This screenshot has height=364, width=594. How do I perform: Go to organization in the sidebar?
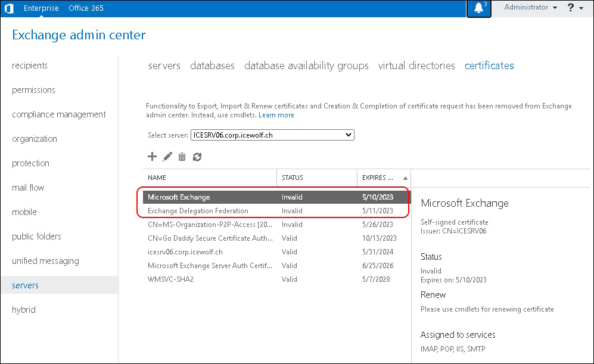coord(35,139)
